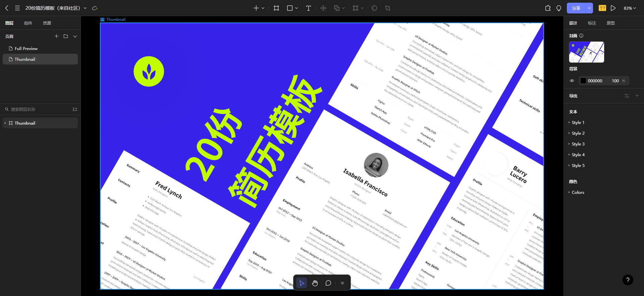
Task: Open the hamburger main menu
Action: tap(17, 8)
